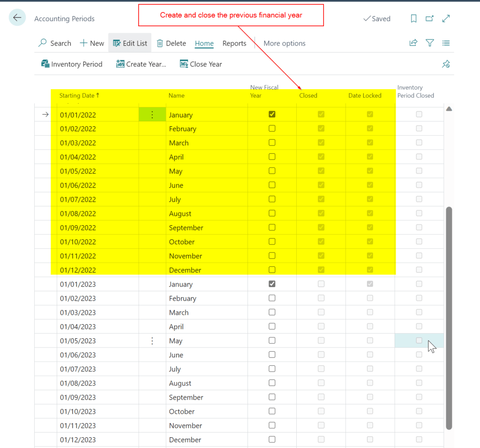480x448 pixels.
Task: Open page in new window icon
Action: (429, 18)
